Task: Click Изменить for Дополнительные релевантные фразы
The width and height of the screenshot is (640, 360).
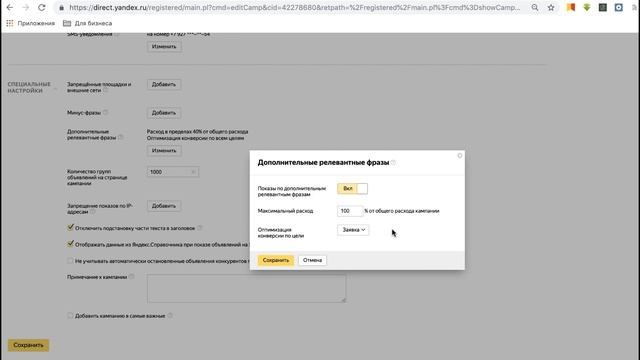Action: (164, 151)
